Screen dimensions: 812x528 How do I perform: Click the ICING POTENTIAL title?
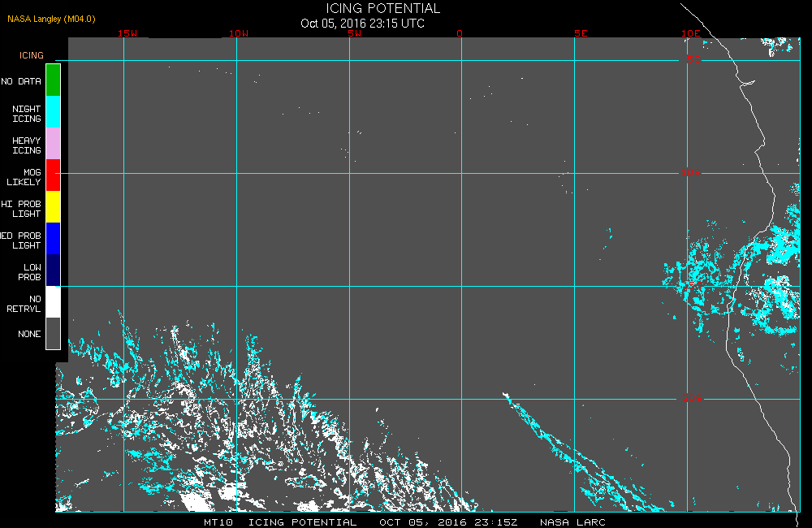tap(382, 8)
